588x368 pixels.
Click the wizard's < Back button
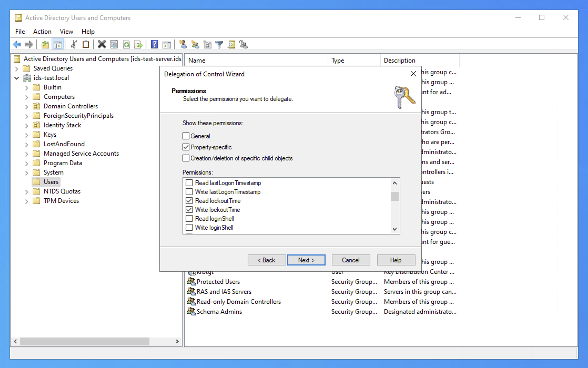267,260
